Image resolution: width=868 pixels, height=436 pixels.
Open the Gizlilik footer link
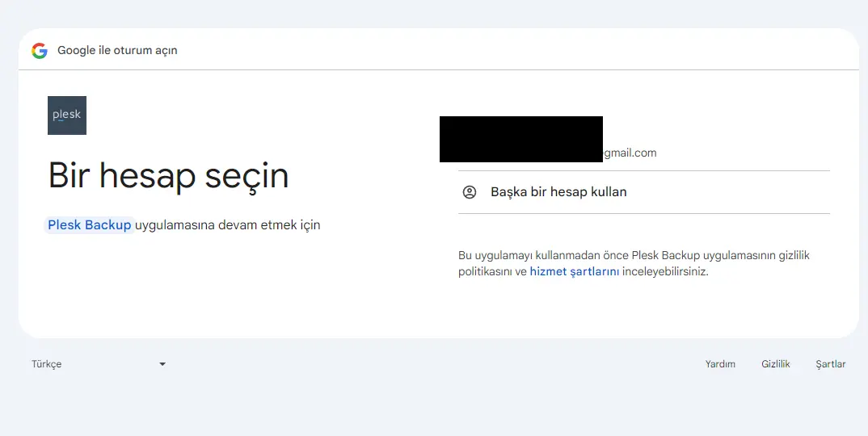776,364
